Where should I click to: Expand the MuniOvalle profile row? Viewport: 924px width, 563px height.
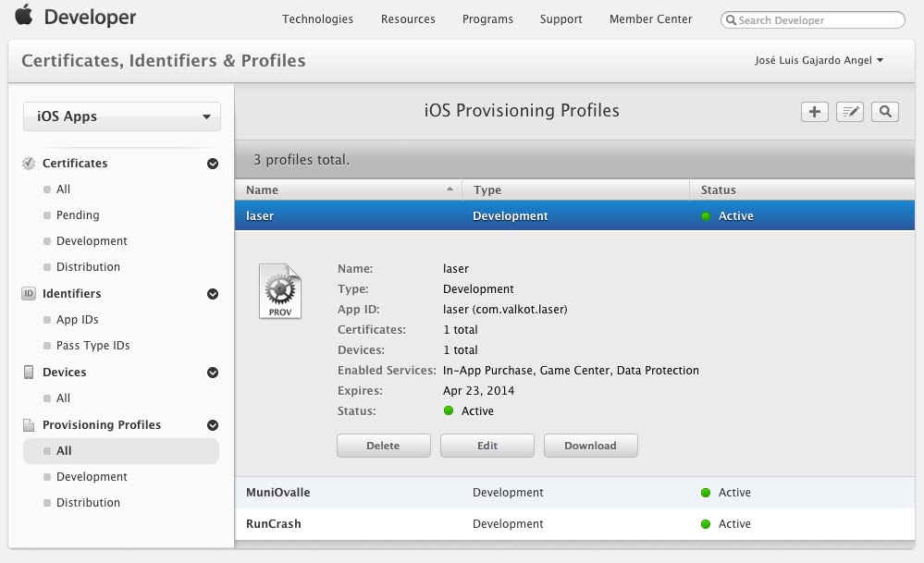pos(574,493)
